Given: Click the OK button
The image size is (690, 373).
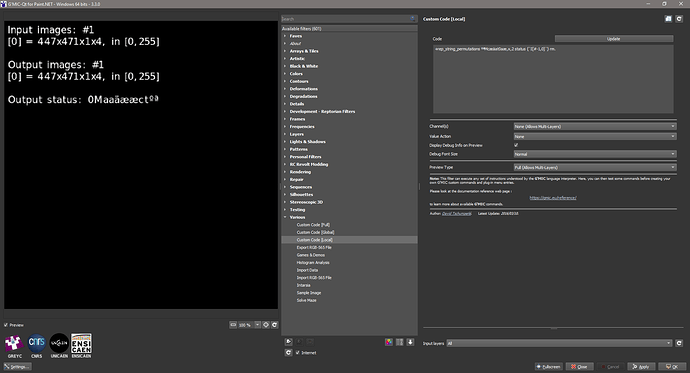Looking at the screenshot, I should [672, 366].
